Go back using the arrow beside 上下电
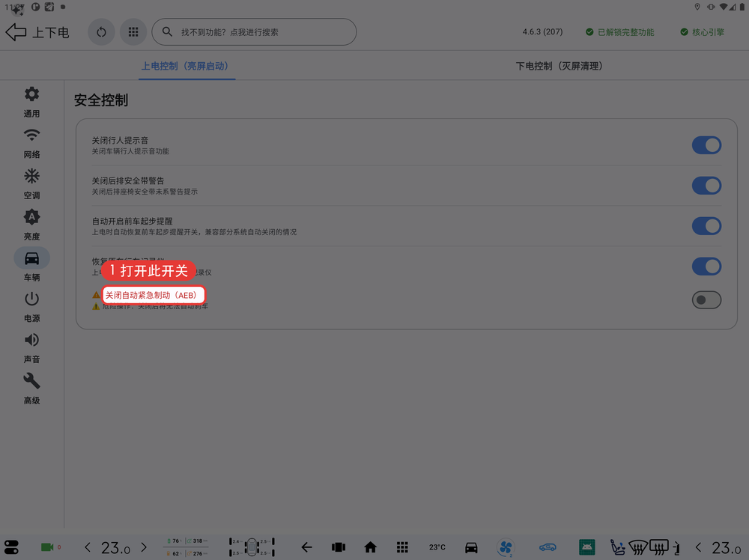Viewport: 749px width, 560px height. [16, 32]
